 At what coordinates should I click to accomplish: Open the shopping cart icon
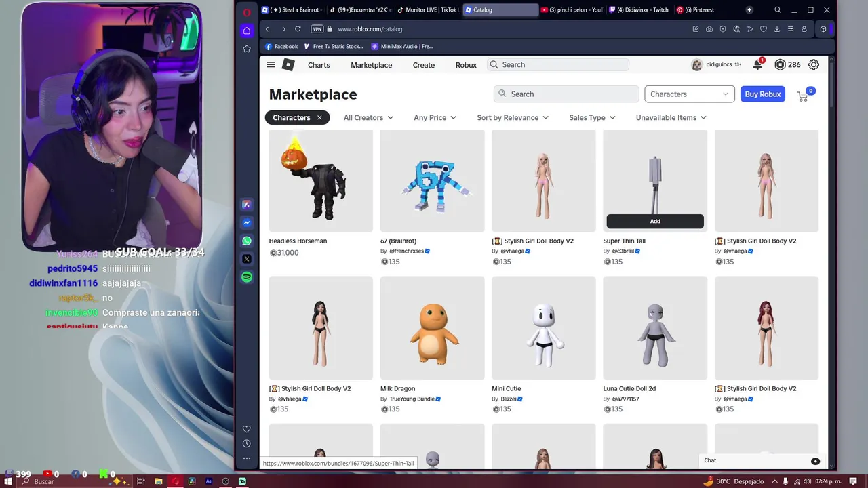coord(803,96)
